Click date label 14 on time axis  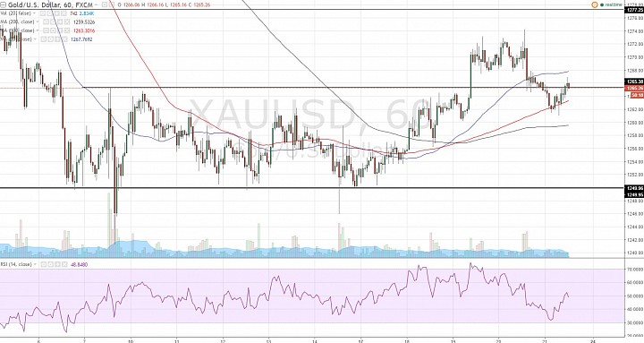pos(315,341)
